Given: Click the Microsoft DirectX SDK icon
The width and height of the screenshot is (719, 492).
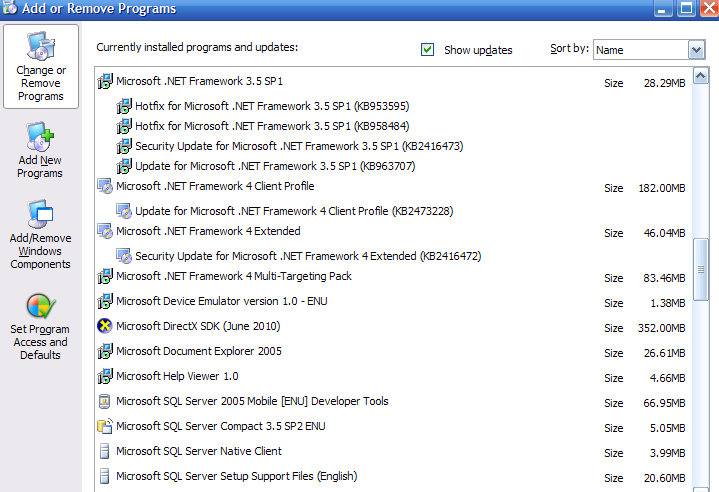Looking at the screenshot, I should pos(105,326).
